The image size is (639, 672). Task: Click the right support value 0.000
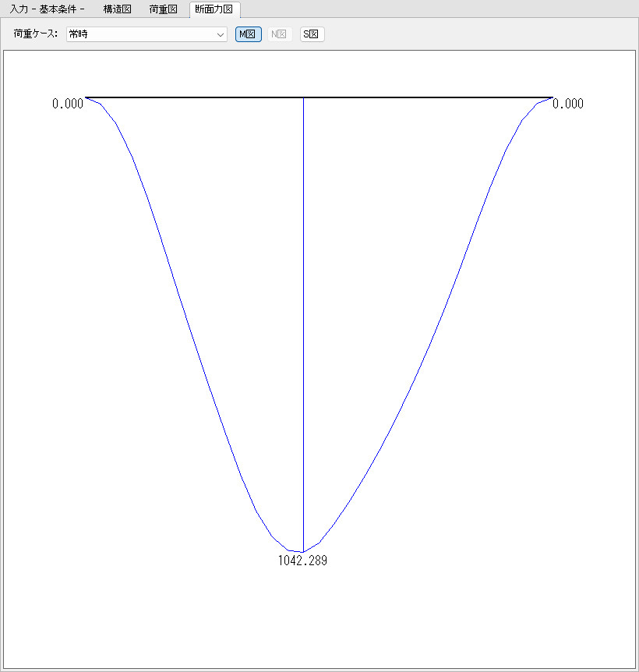click(x=568, y=104)
